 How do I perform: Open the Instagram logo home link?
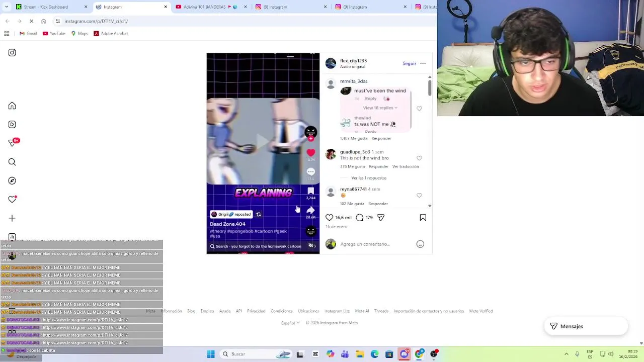click(x=12, y=53)
